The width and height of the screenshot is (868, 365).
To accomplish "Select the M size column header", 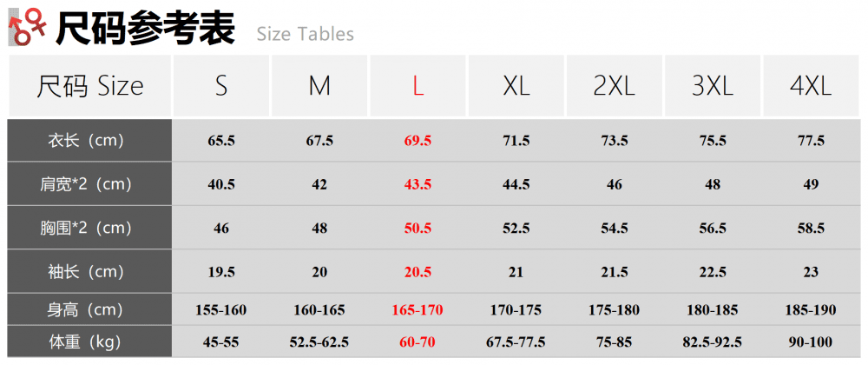I will [x=319, y=86].
